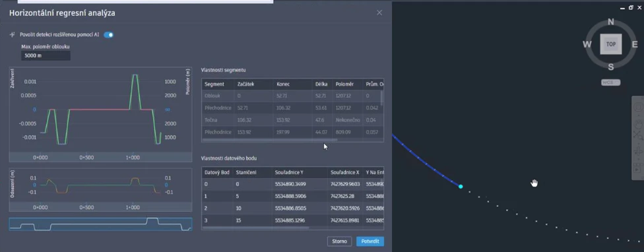Click the Staničení column header
644x252 pixels.
pos(252,172)
